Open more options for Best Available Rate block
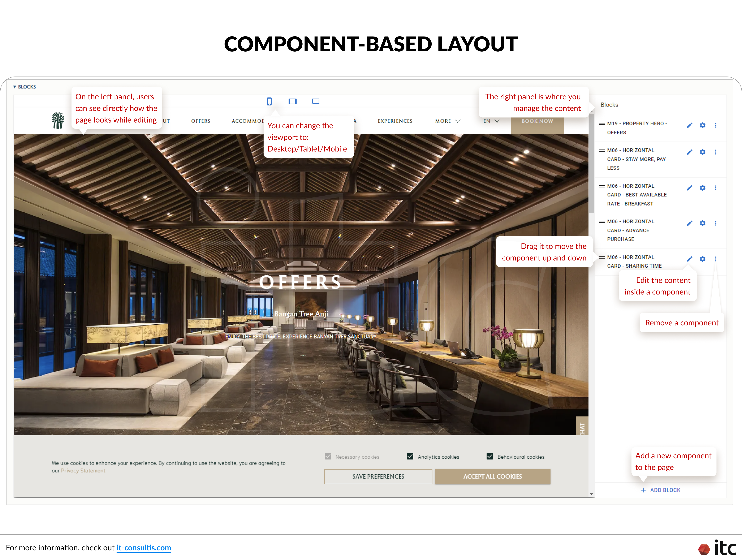742x560 pixels. (x=716, y=188)
